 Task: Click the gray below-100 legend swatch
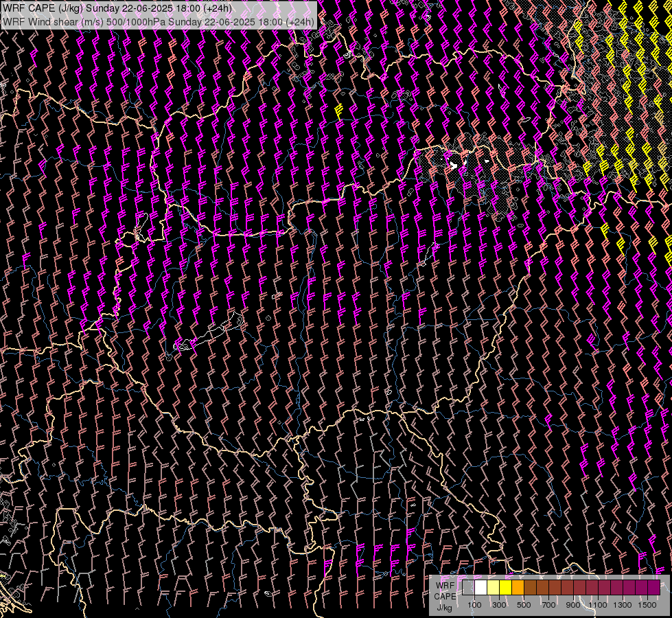[x=468, y=588]
